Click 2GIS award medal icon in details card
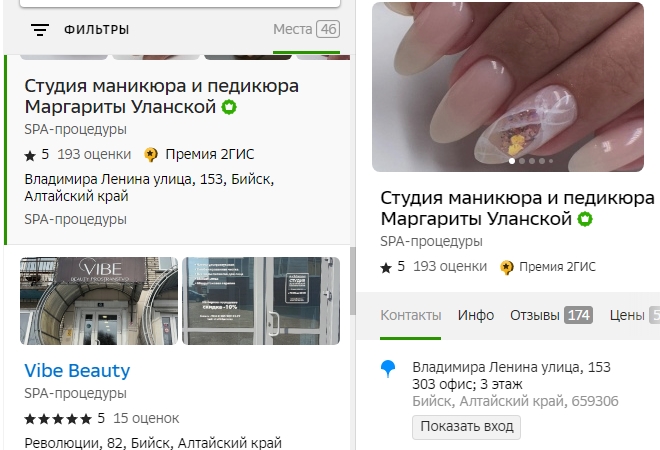This screenshot has width=660, height=450. point(507,267)
